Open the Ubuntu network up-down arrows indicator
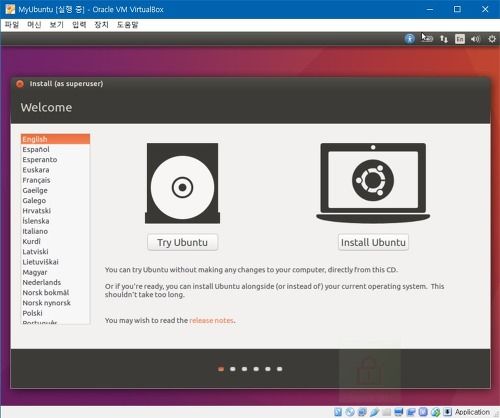 [x=444, y=39]
